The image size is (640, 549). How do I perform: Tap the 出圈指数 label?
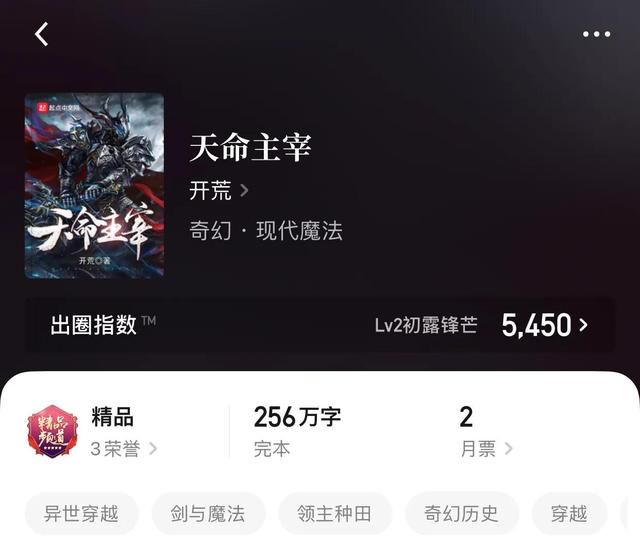tap(93, 325)
